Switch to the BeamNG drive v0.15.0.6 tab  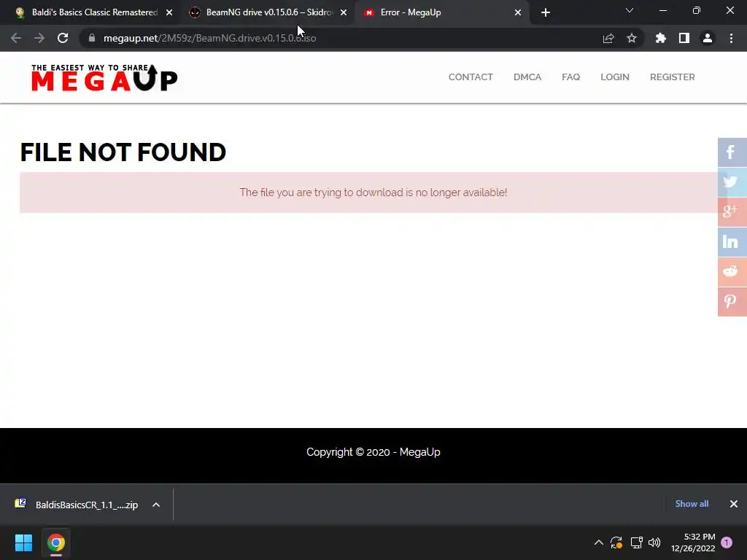click(x=267, y=12)
